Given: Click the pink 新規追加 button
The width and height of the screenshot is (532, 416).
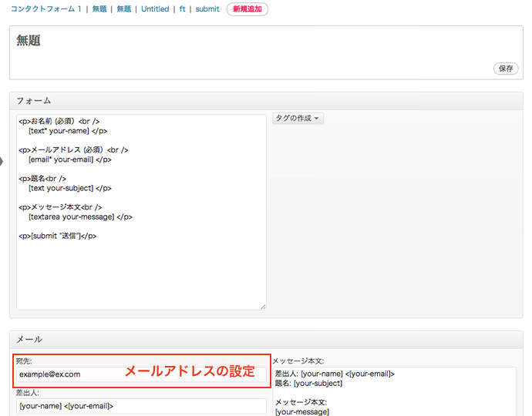Looking at the screenshot, I should coord(247,9).
